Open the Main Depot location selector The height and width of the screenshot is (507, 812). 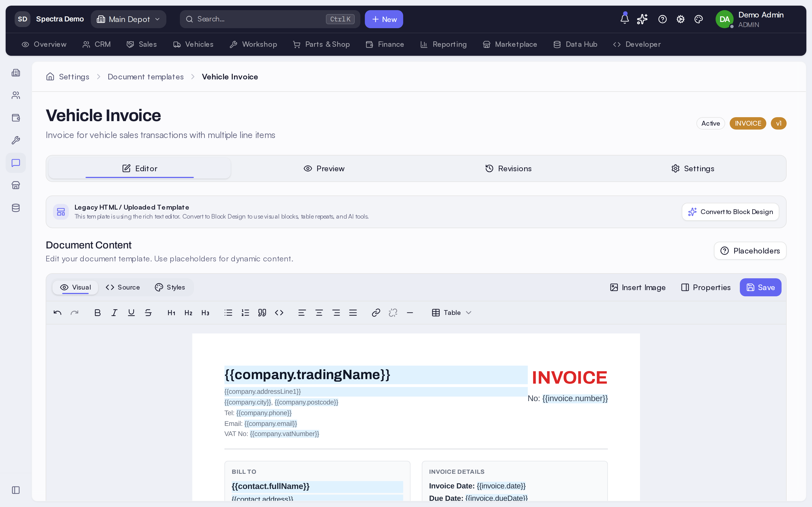coord(129,19)
